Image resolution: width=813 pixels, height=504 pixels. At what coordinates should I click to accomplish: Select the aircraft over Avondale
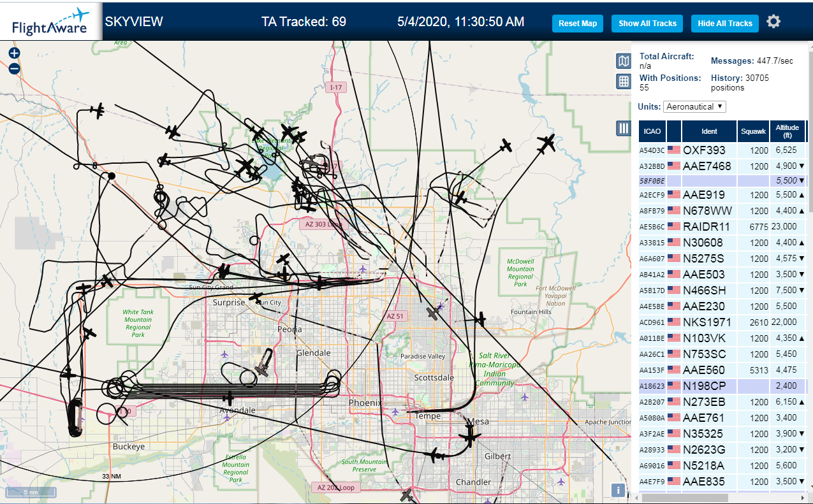tap(228, 399)
